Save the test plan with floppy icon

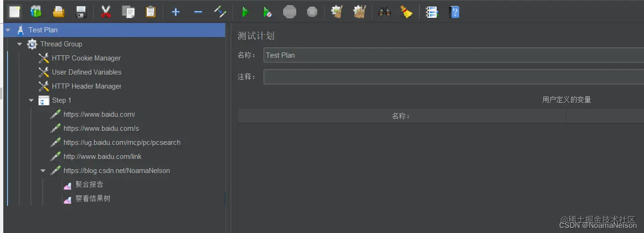[81, 12]
